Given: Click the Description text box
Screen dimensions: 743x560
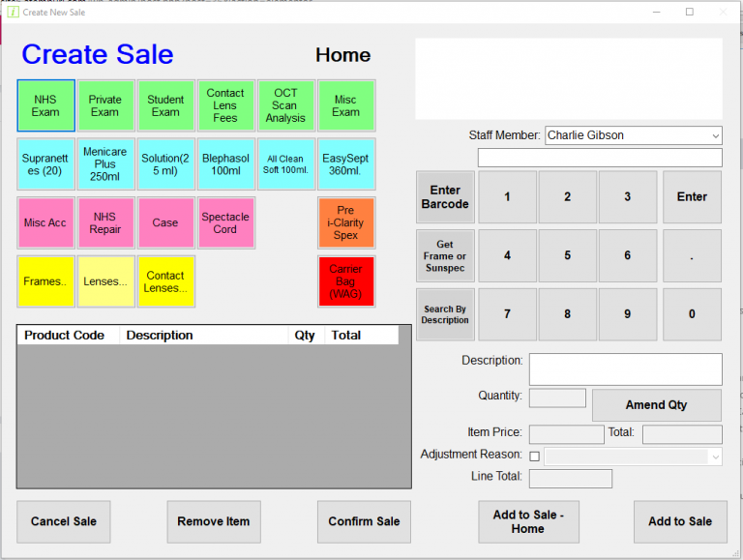Looking at the screenshot, I should (x=626, y=369).
